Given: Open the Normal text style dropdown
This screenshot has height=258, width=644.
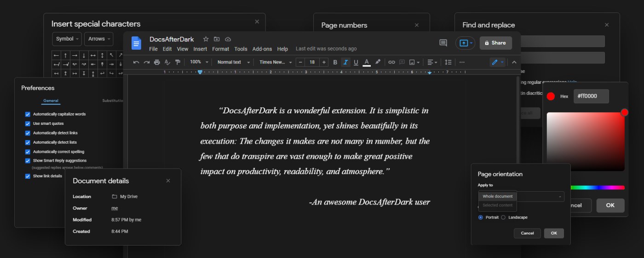Looking at the screenshot, I should (x=233, y=62).
